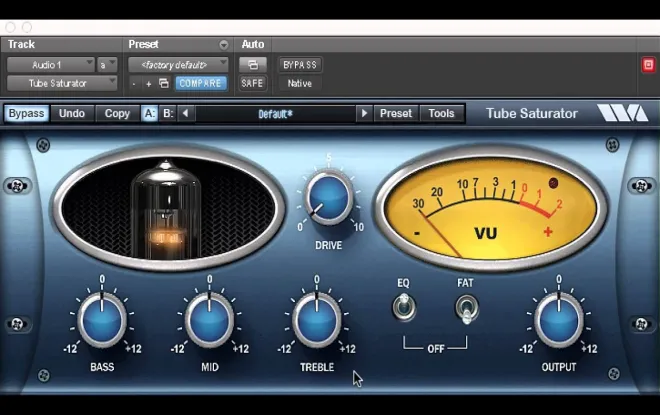The height and width of the screenshot is (415, 660).
Task: Open the factory default preset dropdown
Action: [178, 65]
